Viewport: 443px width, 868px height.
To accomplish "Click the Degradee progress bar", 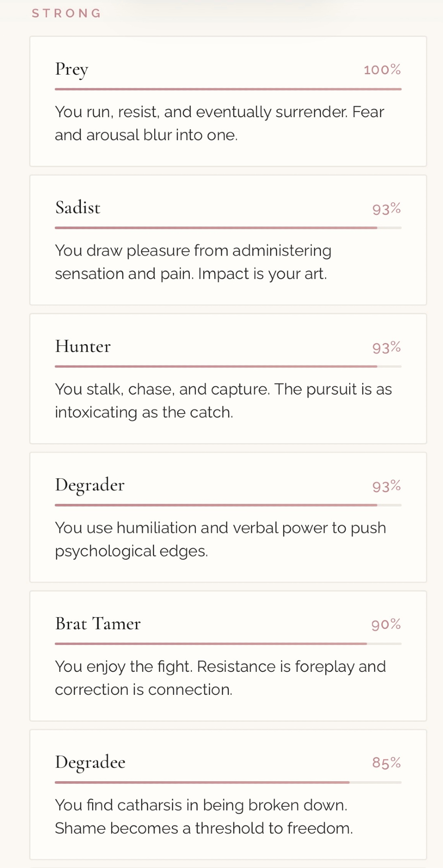I will 228,783.
